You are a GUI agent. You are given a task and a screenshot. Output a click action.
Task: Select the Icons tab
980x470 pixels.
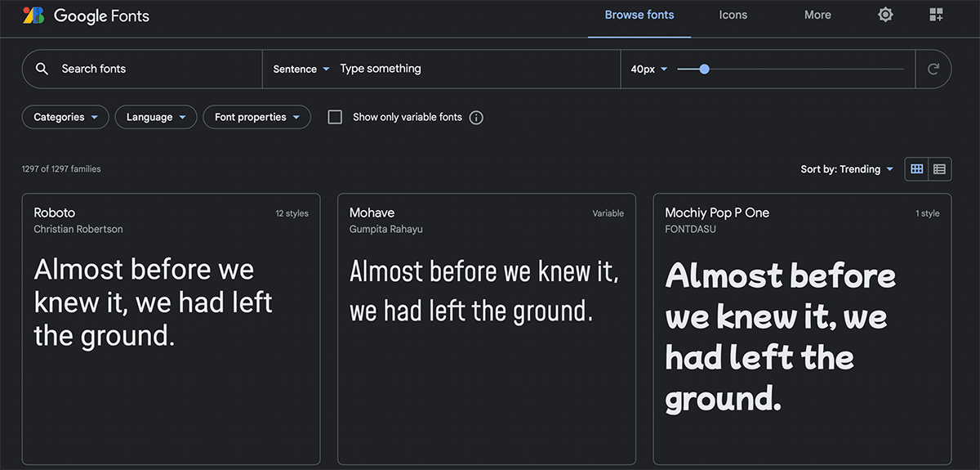[733, 15]
